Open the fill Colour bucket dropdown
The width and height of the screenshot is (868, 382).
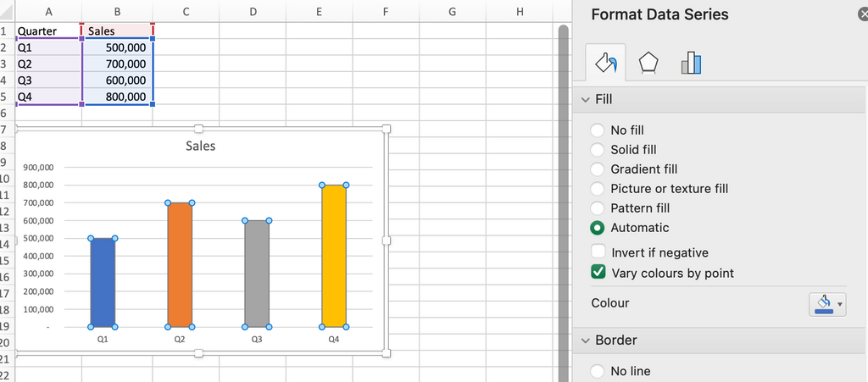(x=827, y=305)
